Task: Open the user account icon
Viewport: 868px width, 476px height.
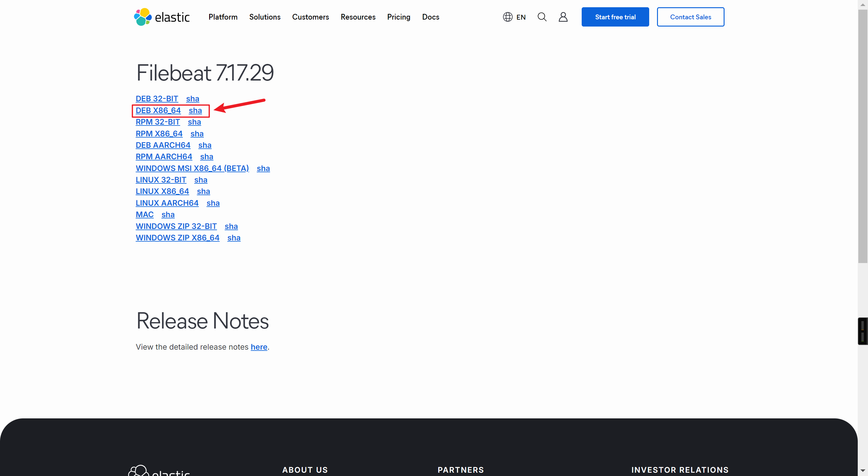Action: (563, 17)
